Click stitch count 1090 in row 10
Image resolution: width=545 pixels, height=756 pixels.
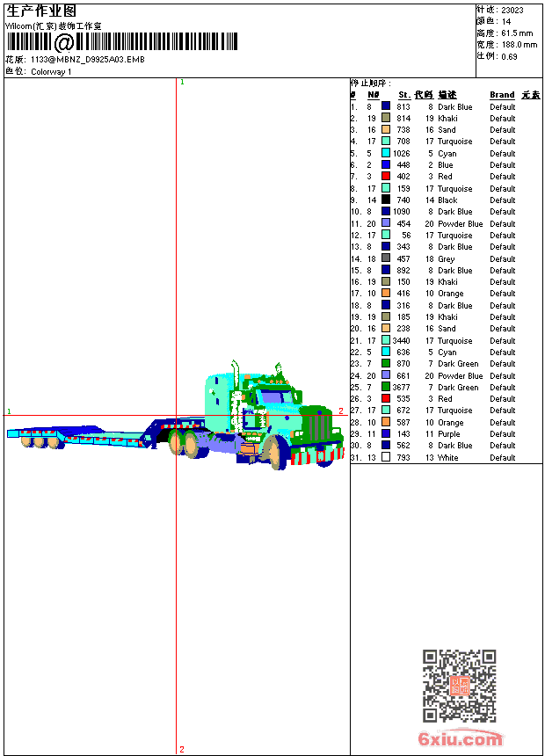[x=401, y=212]
